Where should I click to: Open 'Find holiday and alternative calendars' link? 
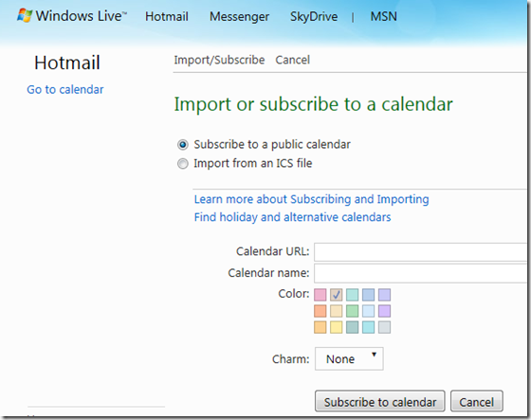tap(292, 217)
